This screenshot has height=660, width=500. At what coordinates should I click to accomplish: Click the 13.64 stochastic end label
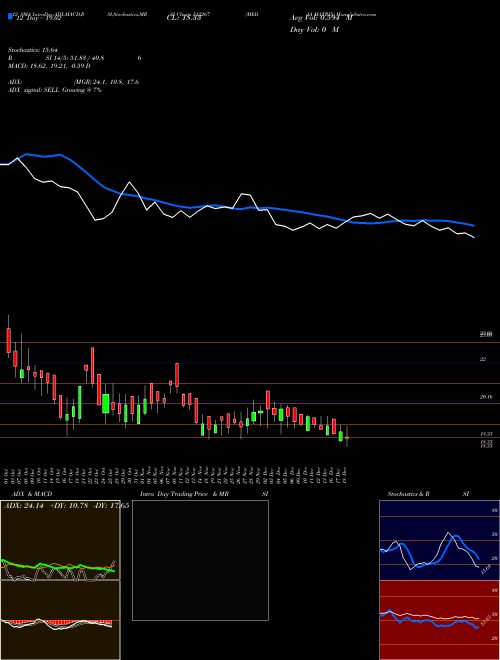[486, 570]
